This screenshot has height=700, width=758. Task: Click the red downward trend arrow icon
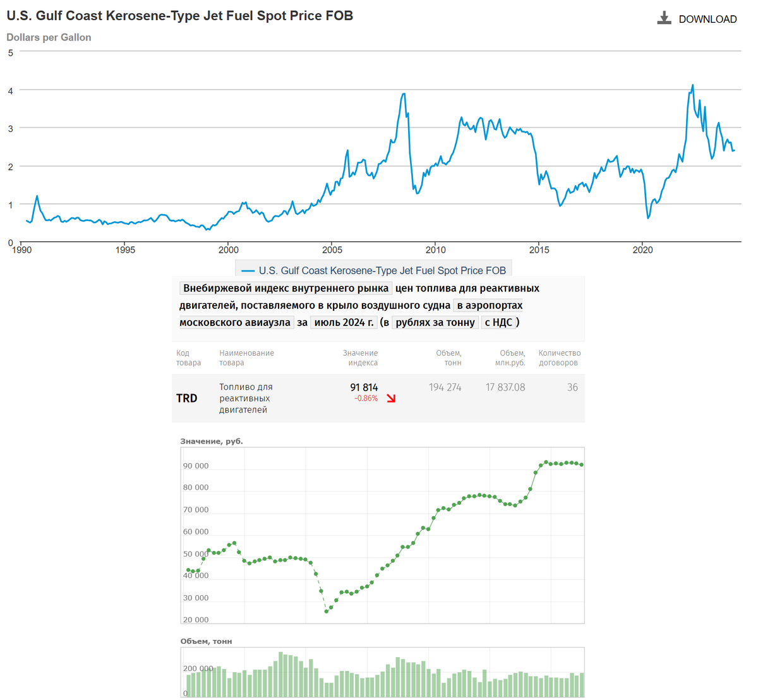tap(391, 399)
